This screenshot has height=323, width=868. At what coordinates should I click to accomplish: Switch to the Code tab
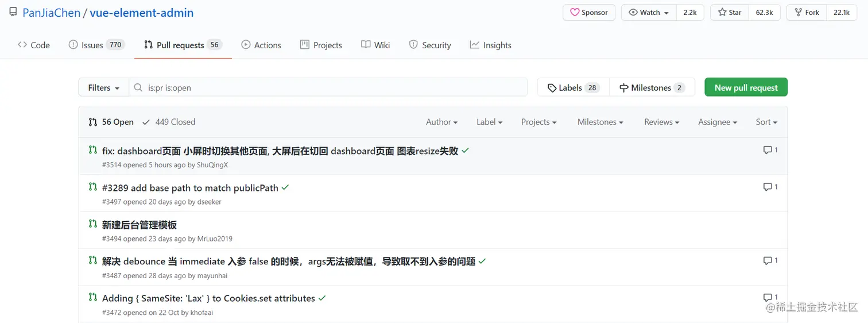pyautogui.click(x=34, y=45)
